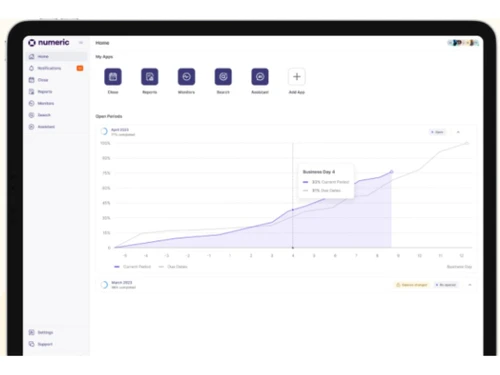Click the Assistant icon in the sidebar
This screenshot has width=500, height=375.
pos(32,126)
